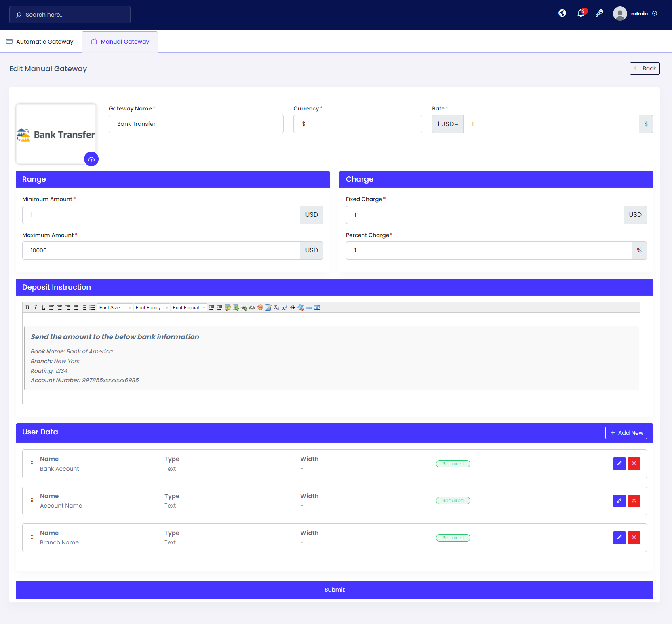Edit the Bank Account field

[x=619, y=463]
